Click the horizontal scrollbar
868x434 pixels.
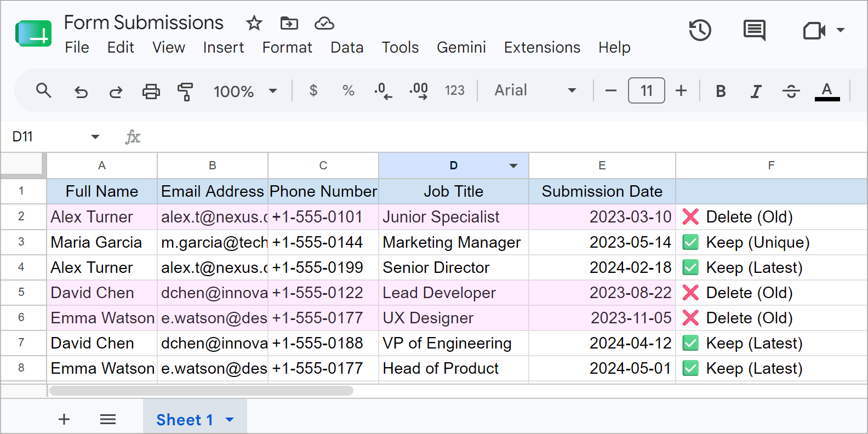(201, 391)
